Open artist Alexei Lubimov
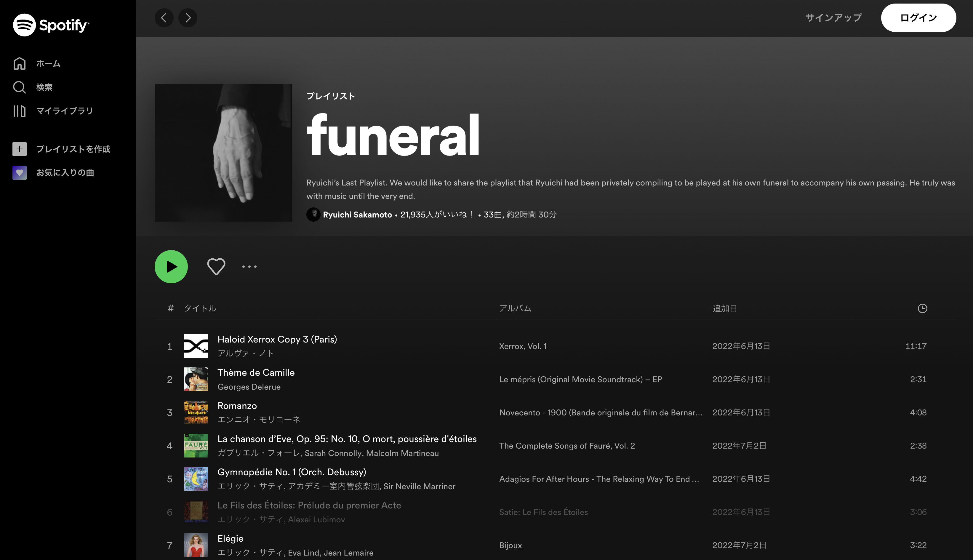This screenshot has height=560, width=973. point(316,519)
